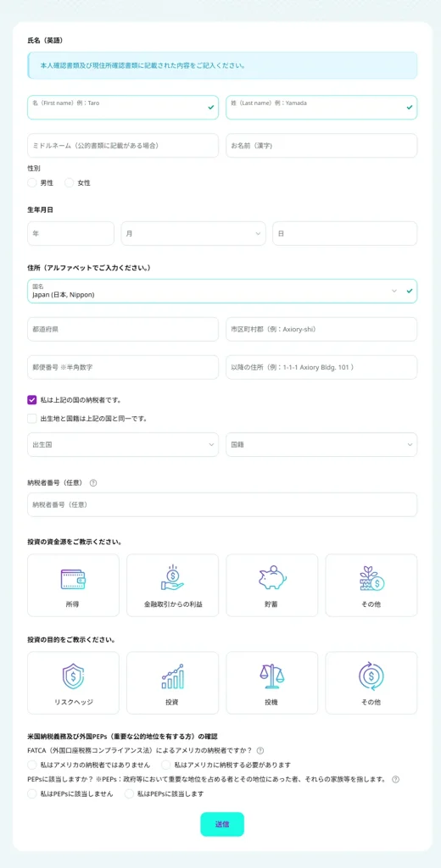Screen dimensions: 441x868
Task: Select the 貯蓄 piggy bank icon
Action: [x=272, y=585]
